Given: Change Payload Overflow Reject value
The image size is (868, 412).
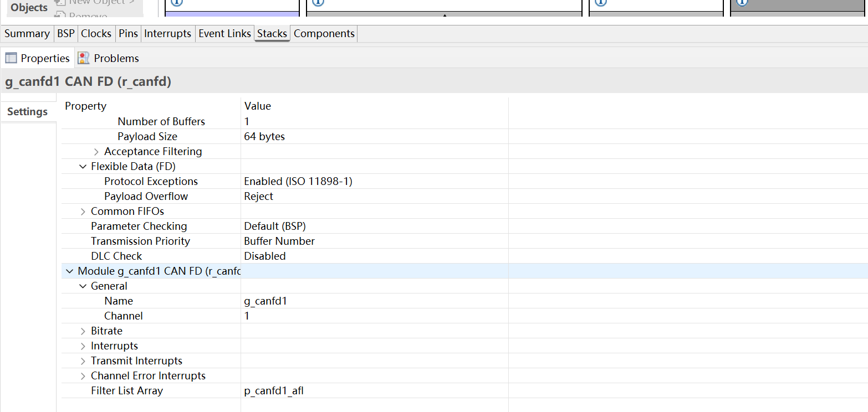Looking at the screenshot, I should [x=375, y=197].
